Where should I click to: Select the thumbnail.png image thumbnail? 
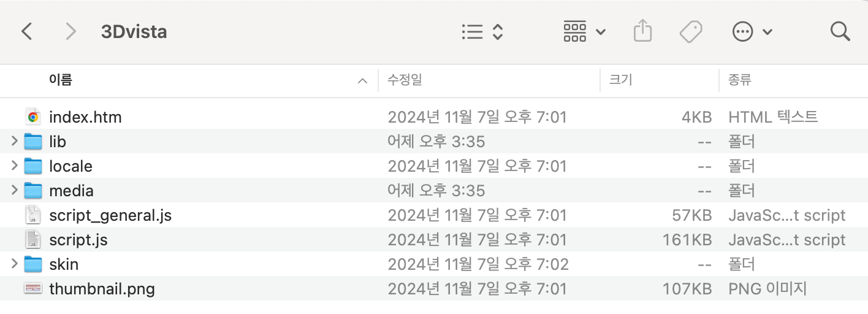(33, 288)
